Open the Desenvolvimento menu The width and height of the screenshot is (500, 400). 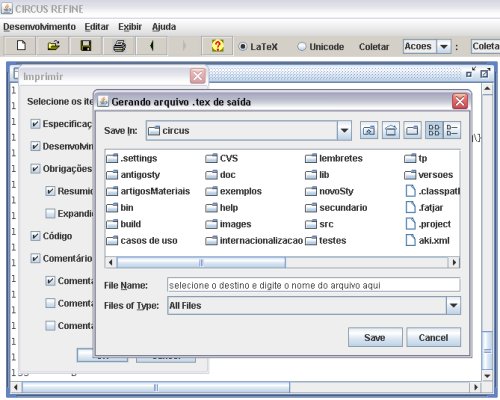pyautogui.click(x=40, y=27)
